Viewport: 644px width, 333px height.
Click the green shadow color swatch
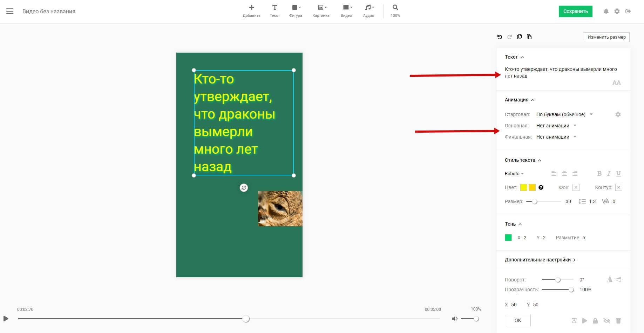pyautogui.click(x=508, y=238)
